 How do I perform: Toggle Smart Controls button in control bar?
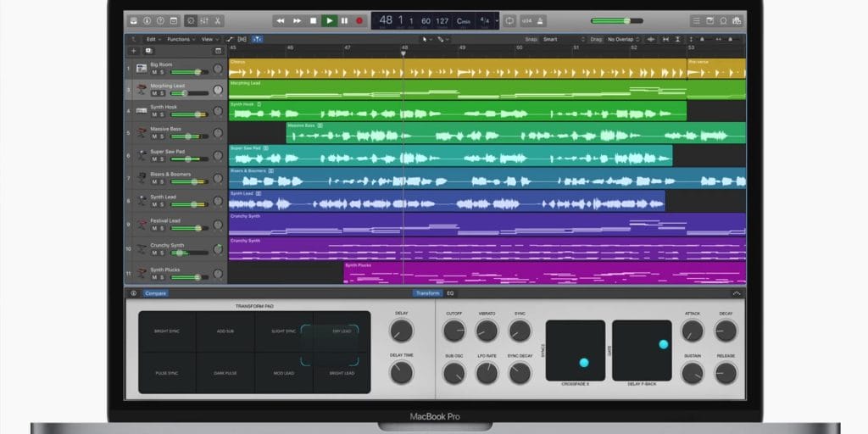191,21
